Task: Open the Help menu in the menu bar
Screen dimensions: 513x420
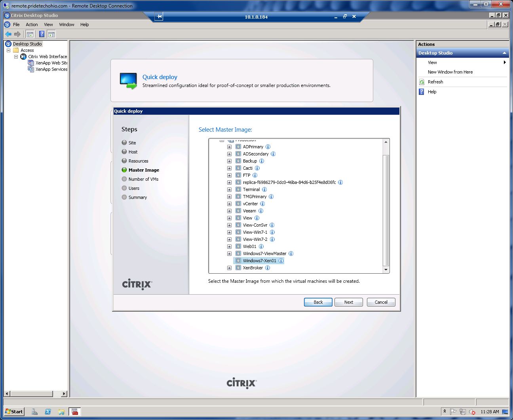Action: pos(85,25)
